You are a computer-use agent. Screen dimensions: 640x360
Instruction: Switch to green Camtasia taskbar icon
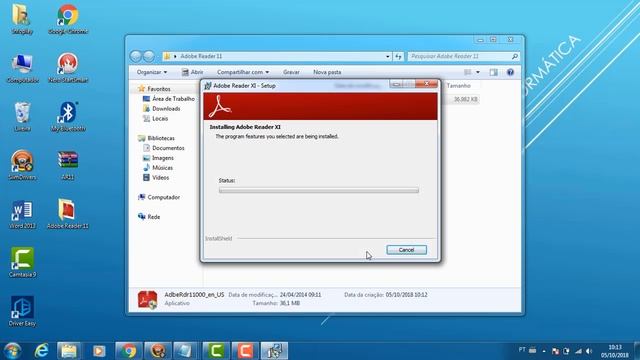[216, 351]
